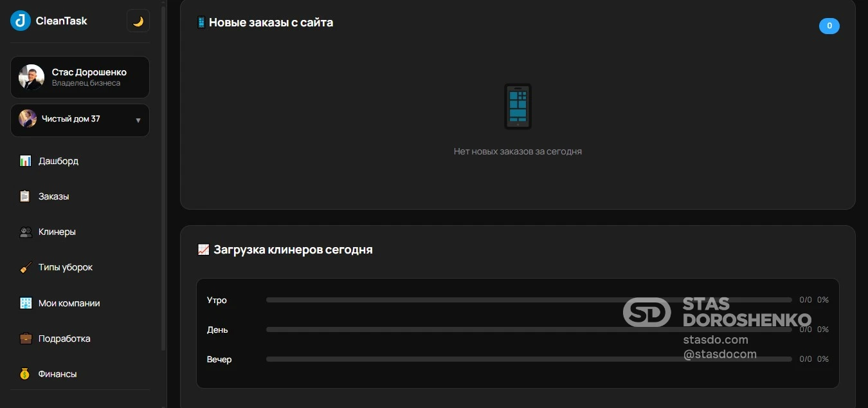
Task: Open the company selector chevron arrow
Action: pyautogui.click(x=138, y=120)
